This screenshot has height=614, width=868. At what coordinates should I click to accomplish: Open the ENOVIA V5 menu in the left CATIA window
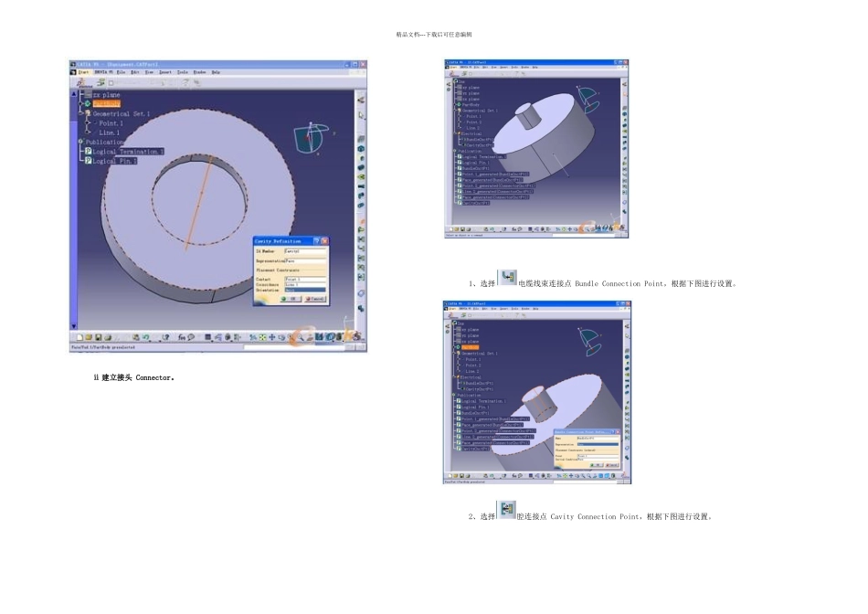(103, 72)
